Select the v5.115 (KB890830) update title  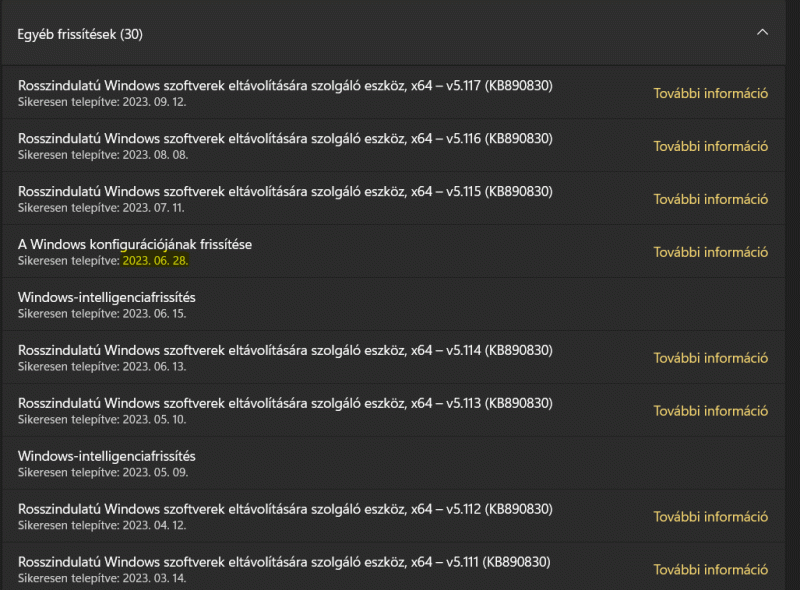(285, 191)
